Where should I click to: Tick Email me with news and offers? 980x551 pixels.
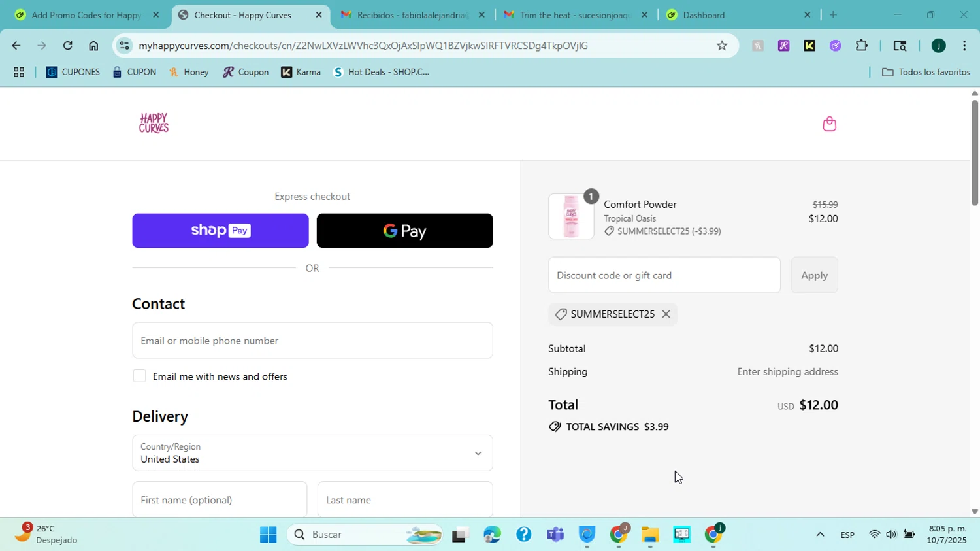pos(139,376)
